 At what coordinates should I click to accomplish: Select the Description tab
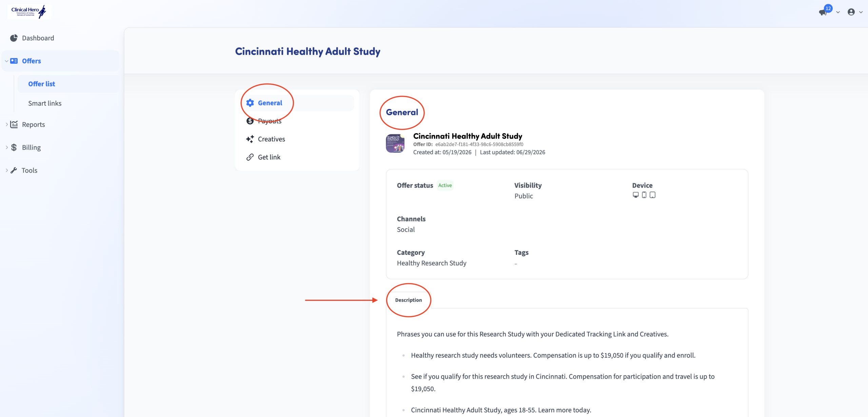(x=409, y=300)
